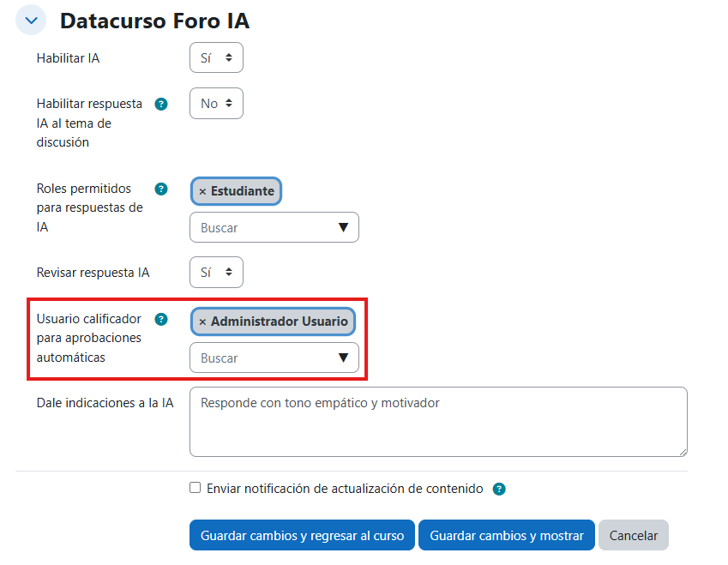Open the Revisar respuesta IA selector
This screenshot has width=728, height=565.
pos(216,272)
